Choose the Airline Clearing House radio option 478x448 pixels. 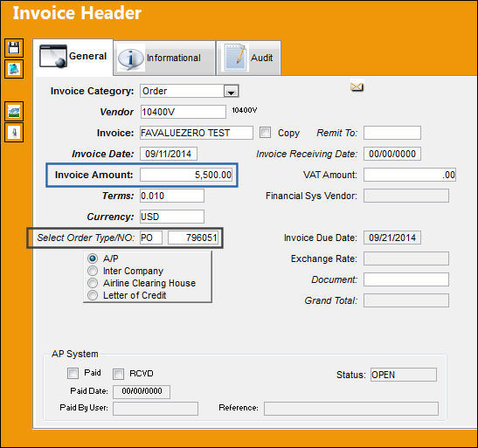(x=93, y=283)
